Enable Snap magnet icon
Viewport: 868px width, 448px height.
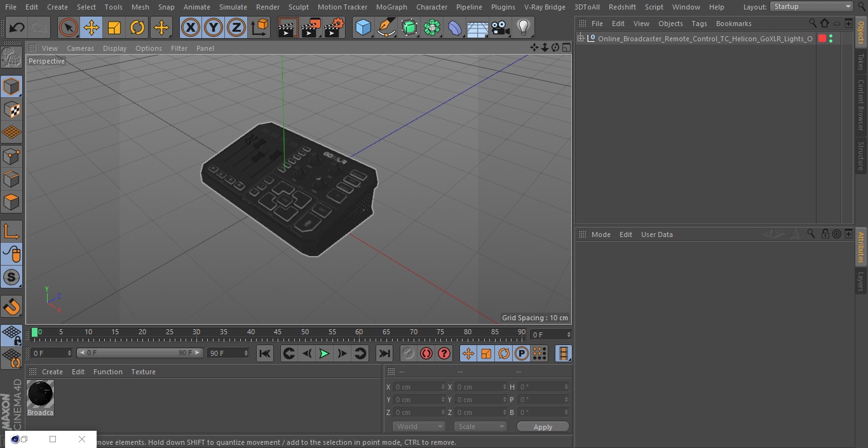(x=11, y=307)
